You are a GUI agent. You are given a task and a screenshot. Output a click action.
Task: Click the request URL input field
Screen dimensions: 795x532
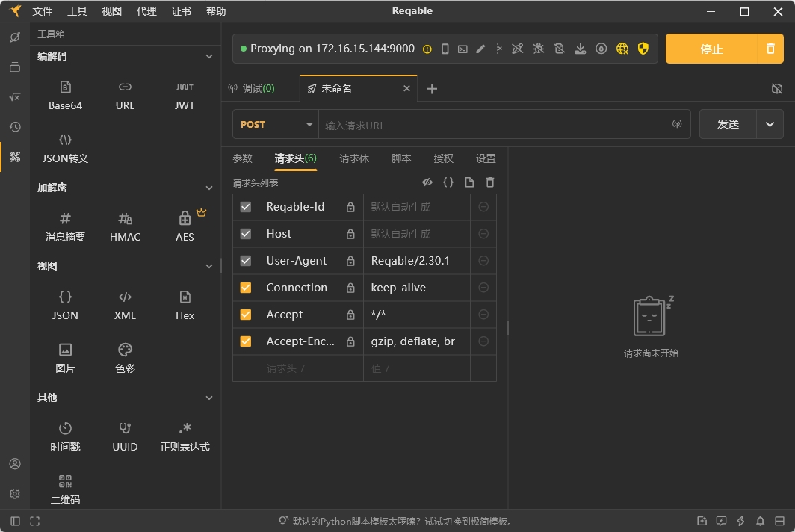497,125
